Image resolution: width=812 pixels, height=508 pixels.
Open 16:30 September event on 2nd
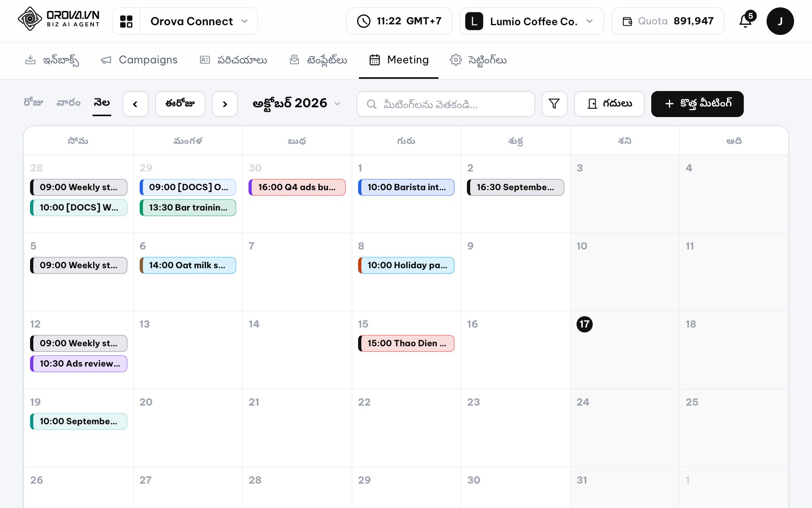pyautogui.click(x=516, y=187)
